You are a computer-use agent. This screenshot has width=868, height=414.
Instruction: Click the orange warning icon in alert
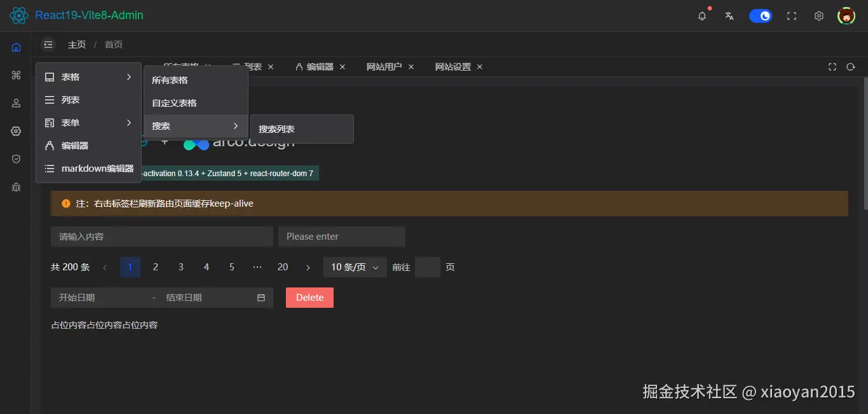66,204
